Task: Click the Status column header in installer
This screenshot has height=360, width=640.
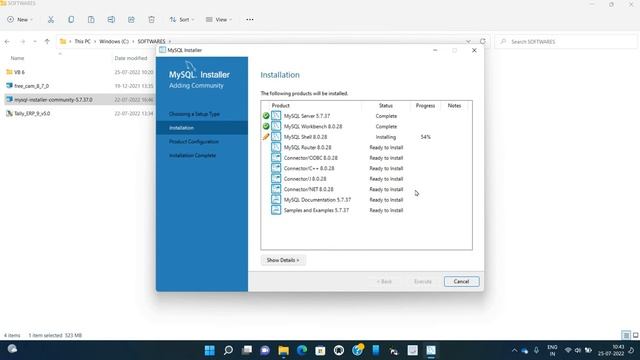Action: 385,106
